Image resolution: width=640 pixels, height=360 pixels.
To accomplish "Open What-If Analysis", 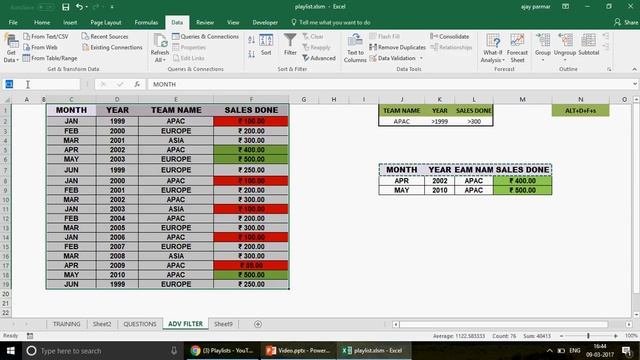I will (493, 48).
